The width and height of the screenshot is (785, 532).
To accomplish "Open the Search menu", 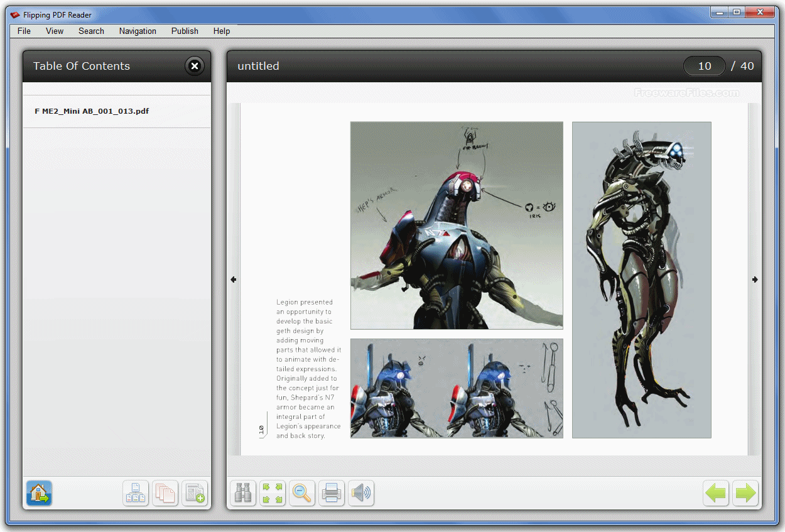I will click(91, 31).
